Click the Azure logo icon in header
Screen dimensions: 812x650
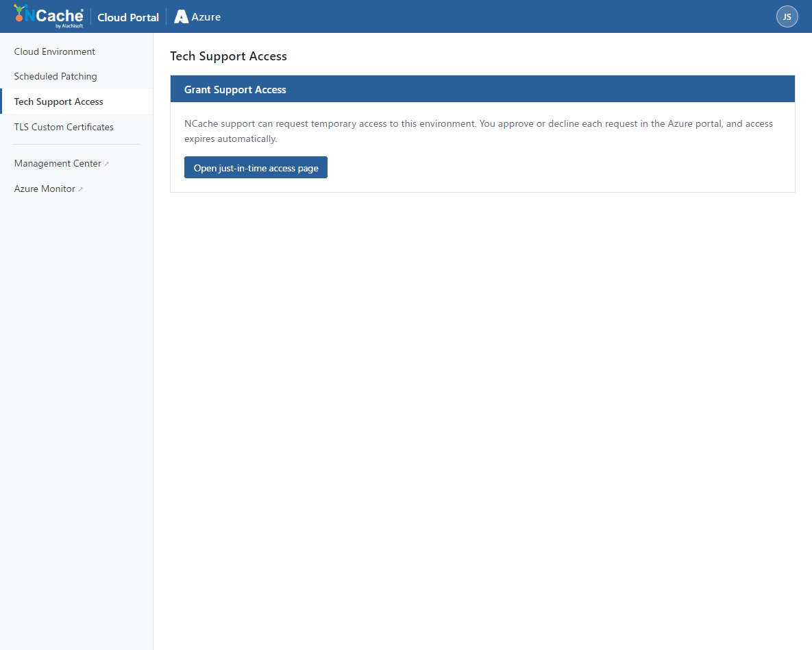pos(181,16)
